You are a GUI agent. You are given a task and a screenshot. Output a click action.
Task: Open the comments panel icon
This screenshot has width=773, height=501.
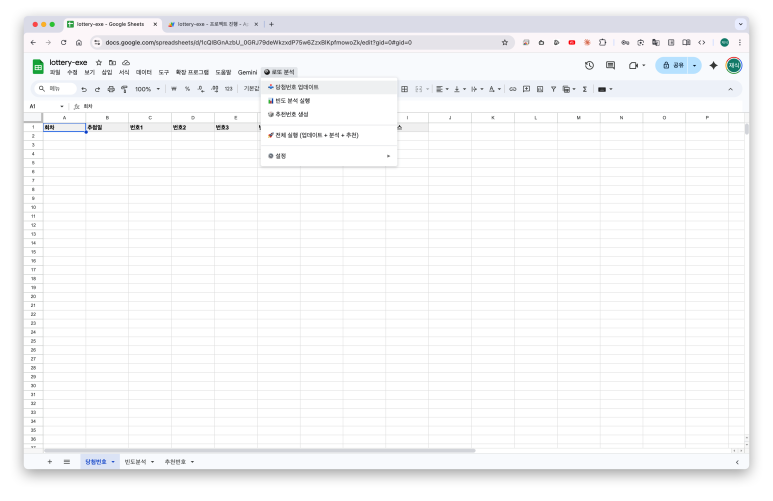click(x=610, y=65)
